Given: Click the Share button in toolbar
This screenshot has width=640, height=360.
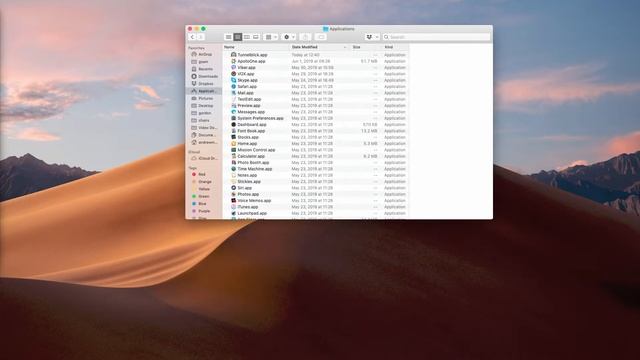Looking at the screenshot, I should pos(305,37).
